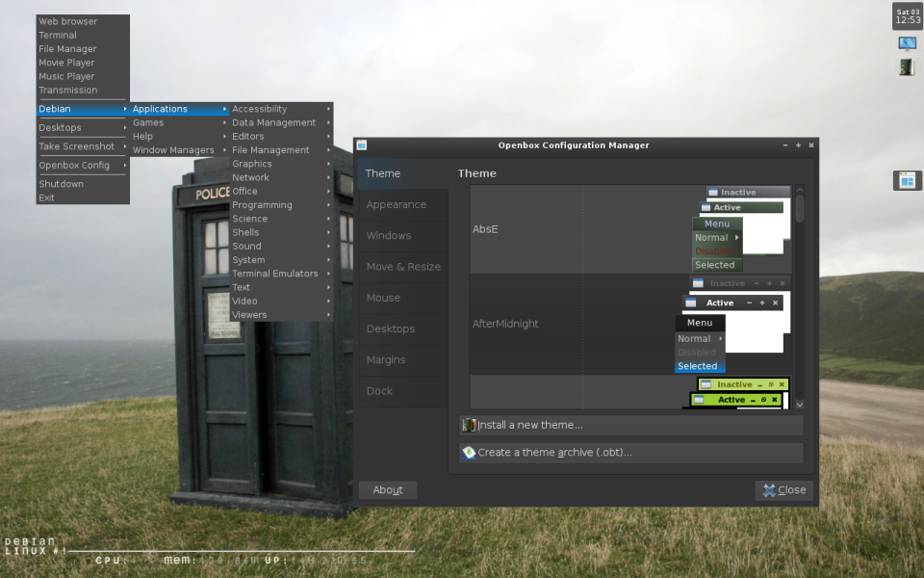
Task: Expand the Desktops submenu in root menu
Action: pos(83,127)
